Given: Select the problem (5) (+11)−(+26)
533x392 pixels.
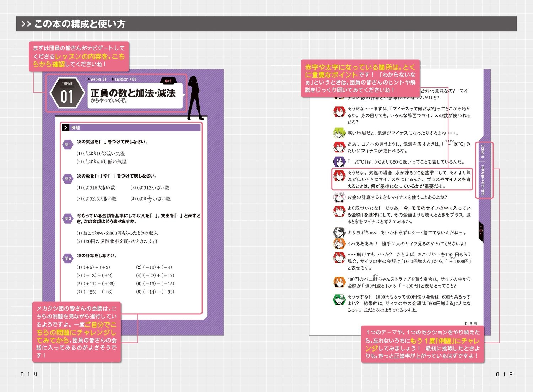Looking at the screenshot, I should (96, 284).
